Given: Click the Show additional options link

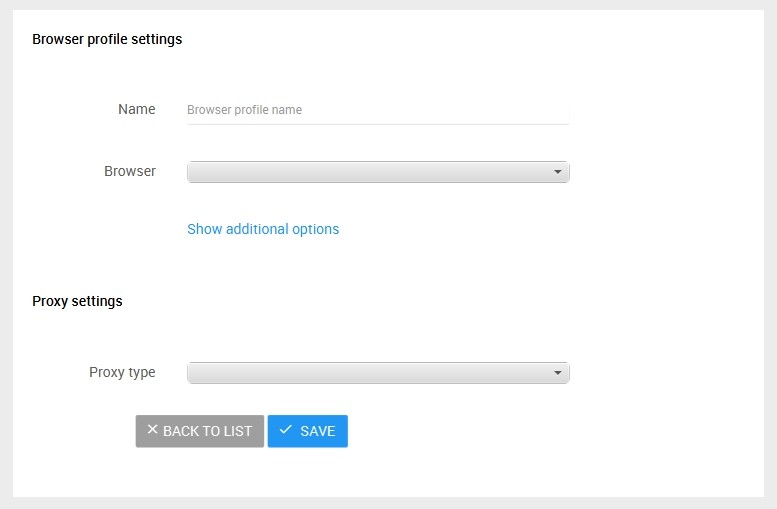Looking at the screenshot, I should coord(263,229).
